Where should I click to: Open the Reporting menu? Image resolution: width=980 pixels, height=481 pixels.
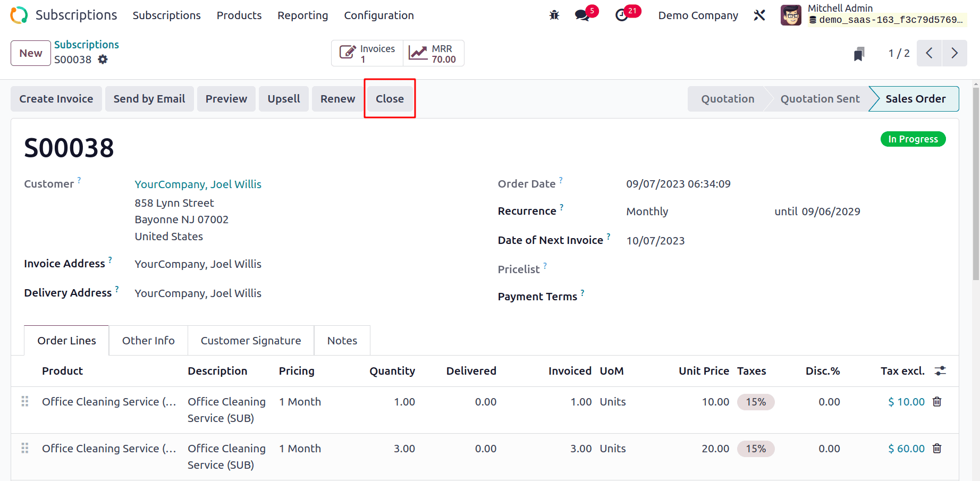pyautogui.click(x=302, y=15)
